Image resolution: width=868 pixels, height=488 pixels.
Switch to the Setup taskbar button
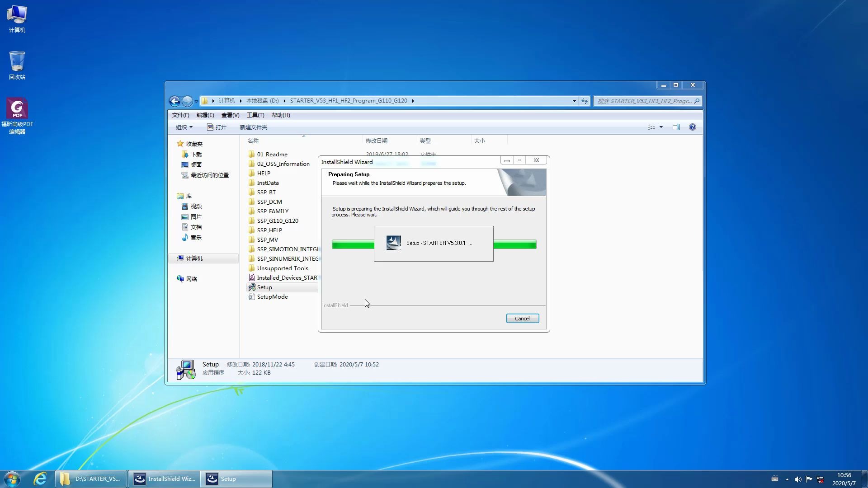pos(236,479)
